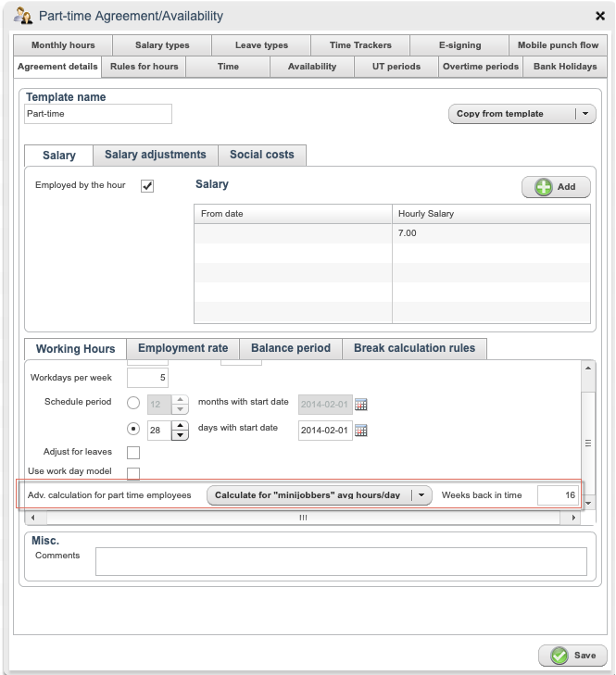The height and width of the screenshot is (675, 616).
Task: Open Balance period sub-tab
Action: (x=291, y=348)
